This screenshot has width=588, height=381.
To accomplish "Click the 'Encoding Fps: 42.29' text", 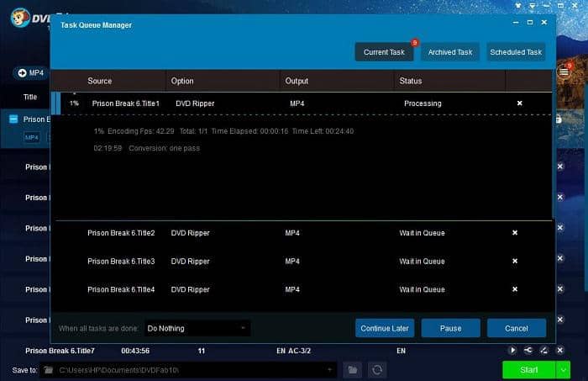I will pos(141,131).
